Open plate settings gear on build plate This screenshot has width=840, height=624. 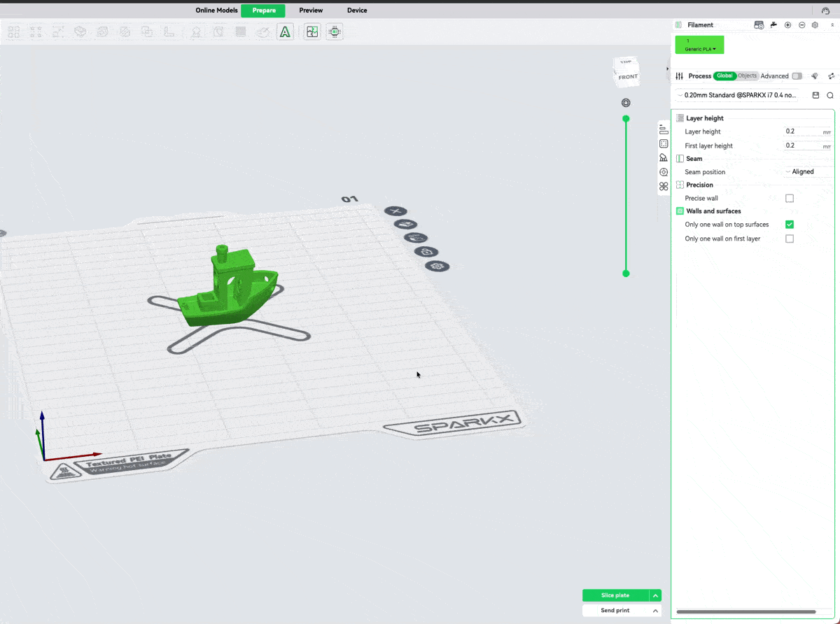pos(438,267)
